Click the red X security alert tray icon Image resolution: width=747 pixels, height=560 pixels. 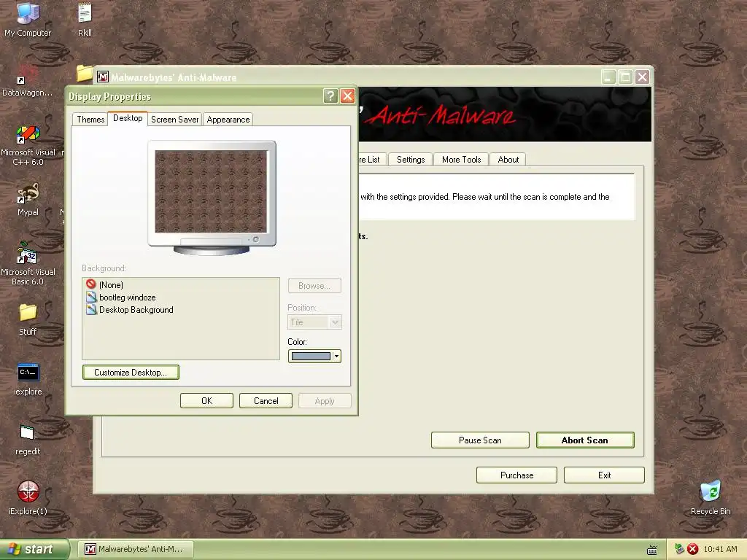click(693, 549)
